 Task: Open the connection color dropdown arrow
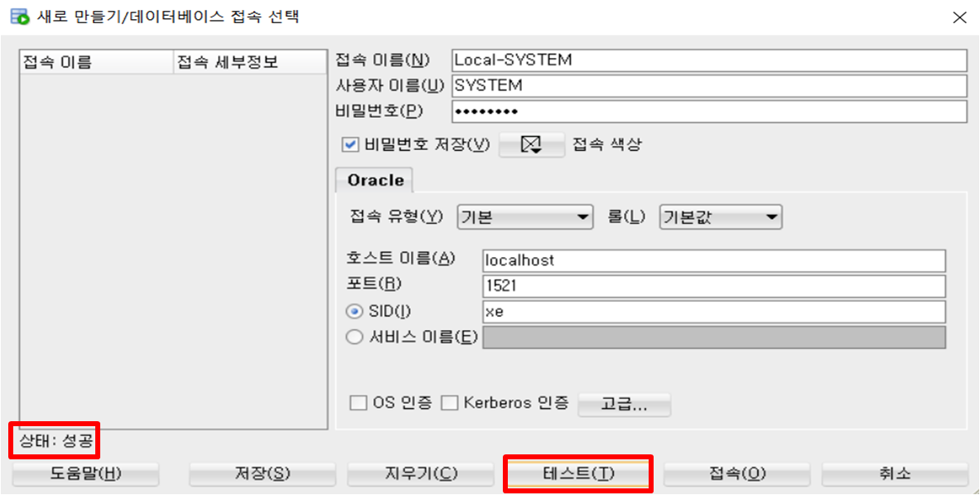click(x=538, y=150)
